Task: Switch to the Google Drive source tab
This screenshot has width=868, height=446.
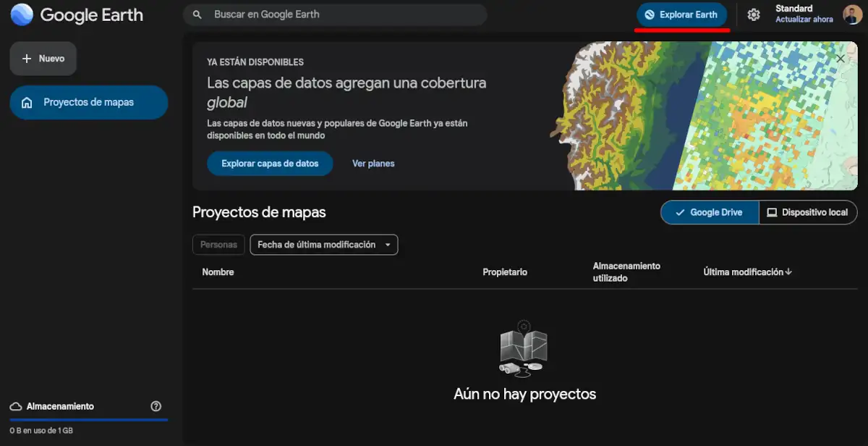Action: click(710, 212)
